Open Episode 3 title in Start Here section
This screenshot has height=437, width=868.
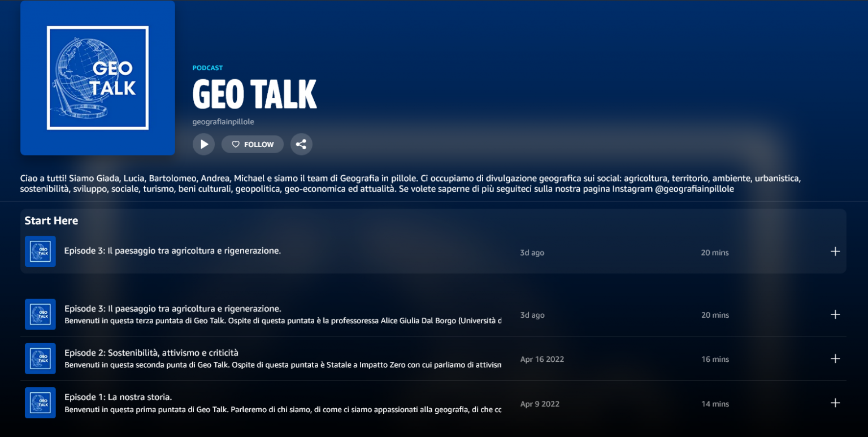click(x=172, y=251)
